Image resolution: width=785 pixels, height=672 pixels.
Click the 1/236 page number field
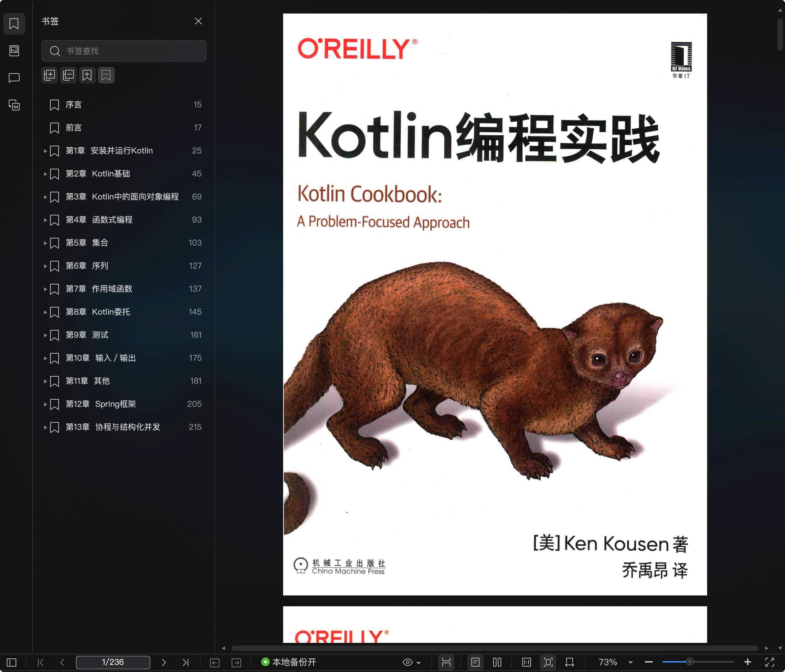(x=113, y=662)
